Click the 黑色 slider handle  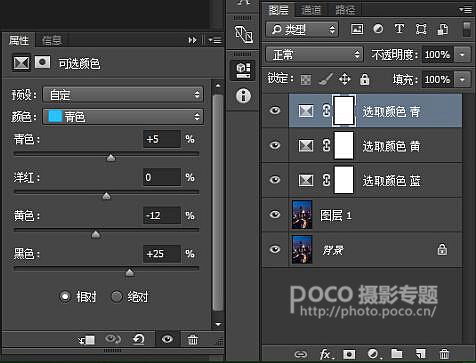click(x=130, y=273)
